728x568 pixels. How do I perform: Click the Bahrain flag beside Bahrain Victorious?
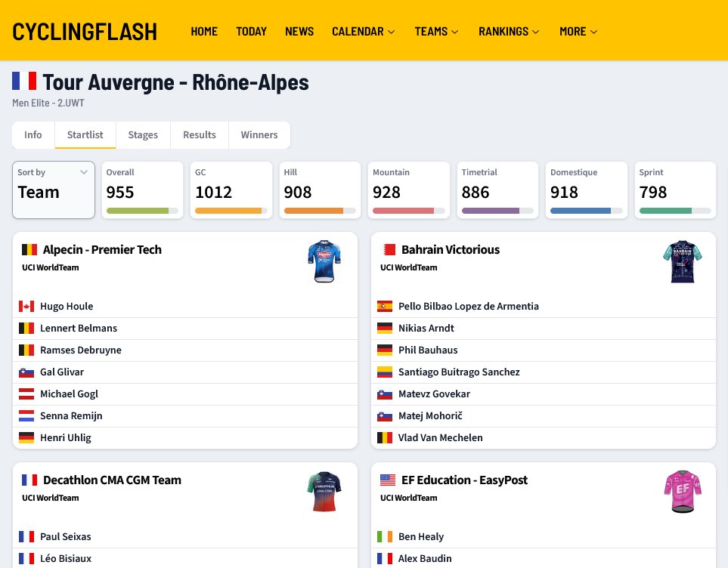pyautogui.click(x=388, y=250)
